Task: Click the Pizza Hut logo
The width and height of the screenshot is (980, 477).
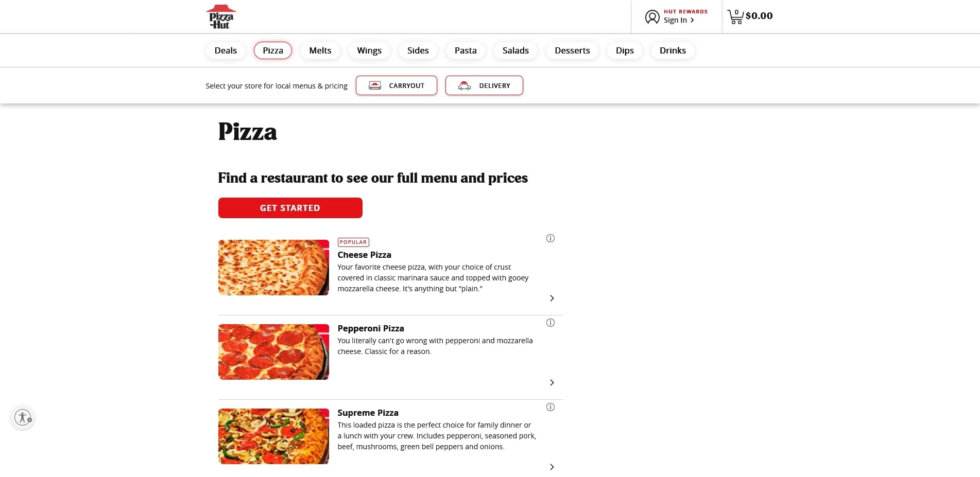Action: tap(221, 16)
